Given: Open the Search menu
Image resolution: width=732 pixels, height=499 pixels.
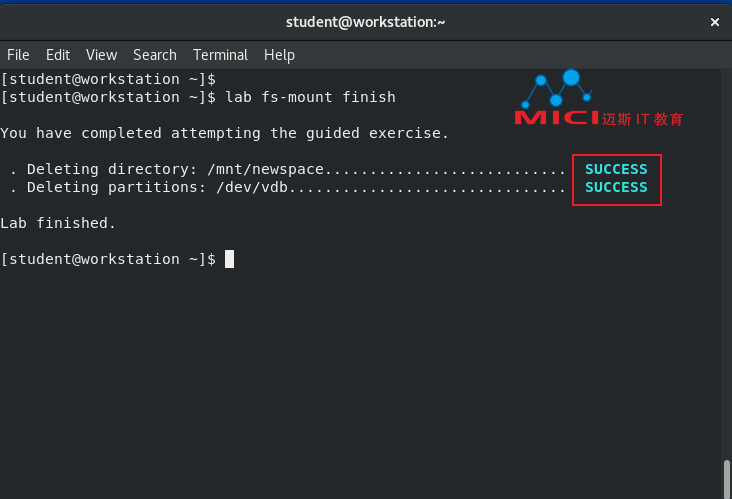Looking at the screenshot, I should [155, 55].
